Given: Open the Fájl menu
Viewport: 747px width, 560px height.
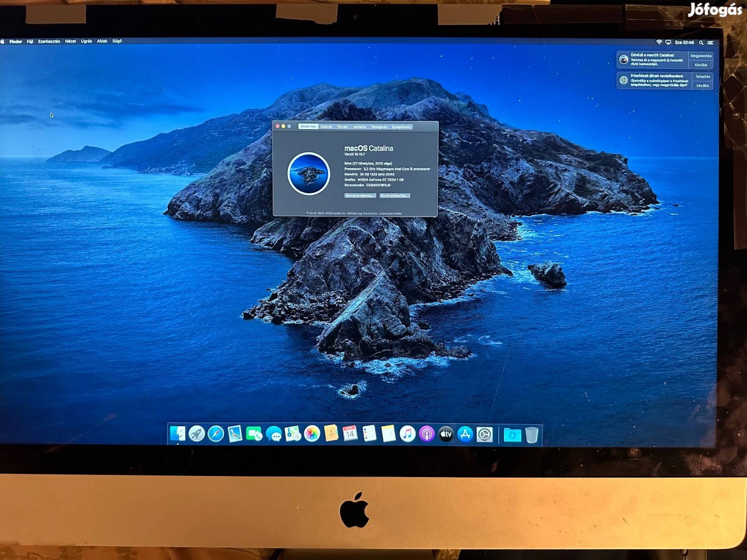Looking at the screenshot, I should point(30,41).
